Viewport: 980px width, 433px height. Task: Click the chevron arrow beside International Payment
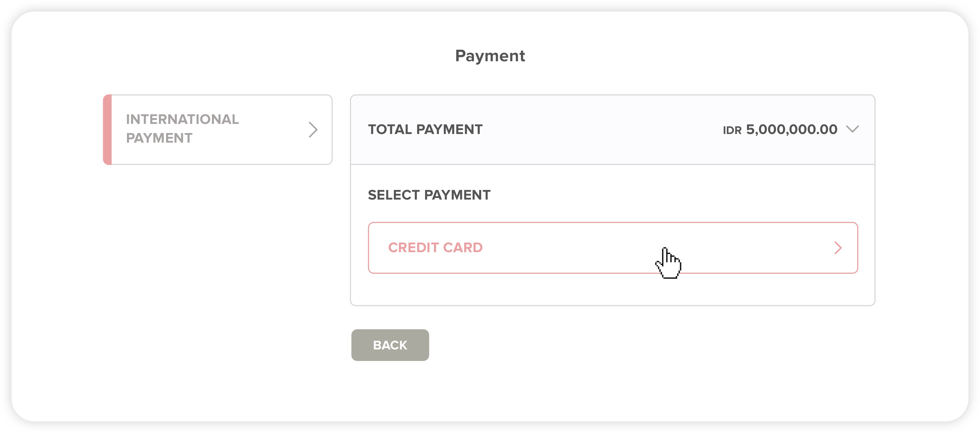click(313, 130)
